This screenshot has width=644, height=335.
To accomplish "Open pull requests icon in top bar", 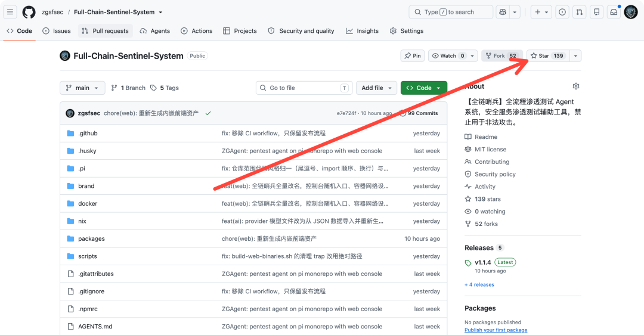I will [x=580, y=12].
